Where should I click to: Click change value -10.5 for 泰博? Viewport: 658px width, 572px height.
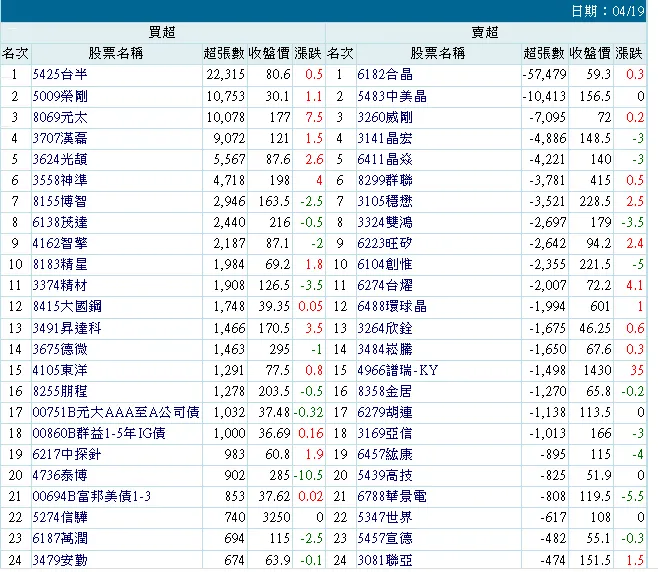tap(308, 475)
